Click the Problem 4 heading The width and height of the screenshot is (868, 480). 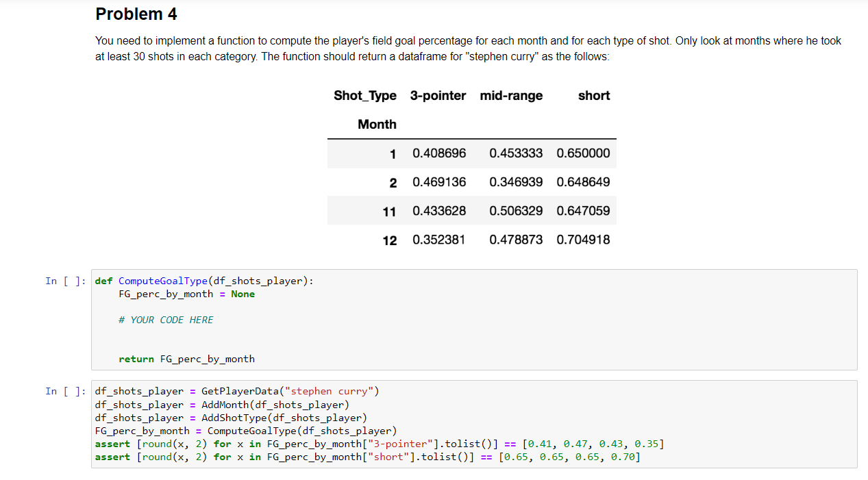point(136,14)
